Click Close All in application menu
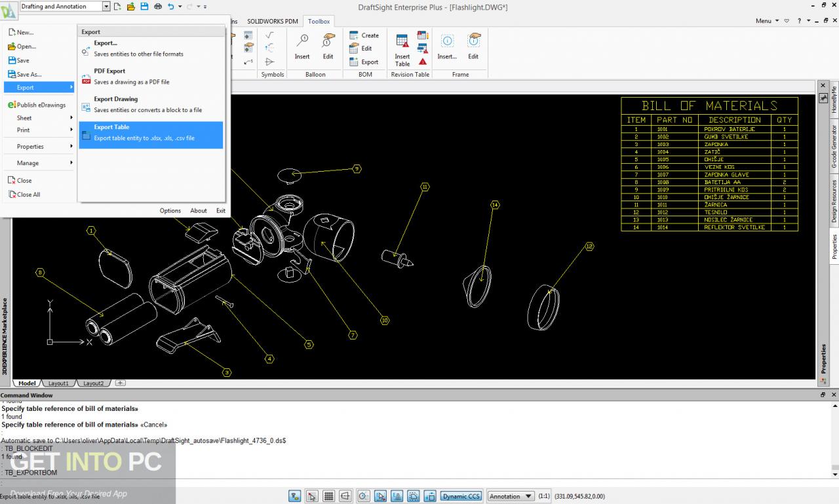This screenshot has width=839, height=504. tap(40, 194)
